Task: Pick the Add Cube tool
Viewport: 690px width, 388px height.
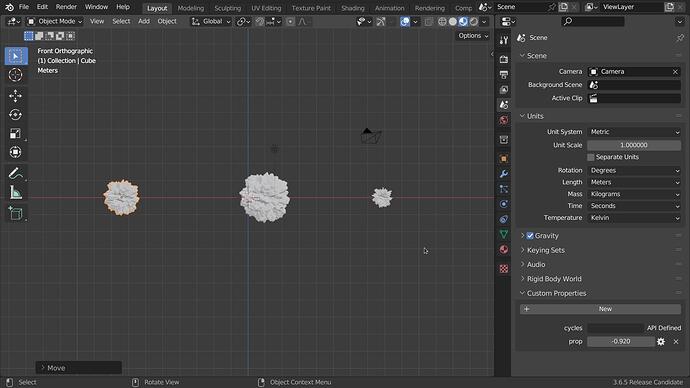Action: coord(15,213)
